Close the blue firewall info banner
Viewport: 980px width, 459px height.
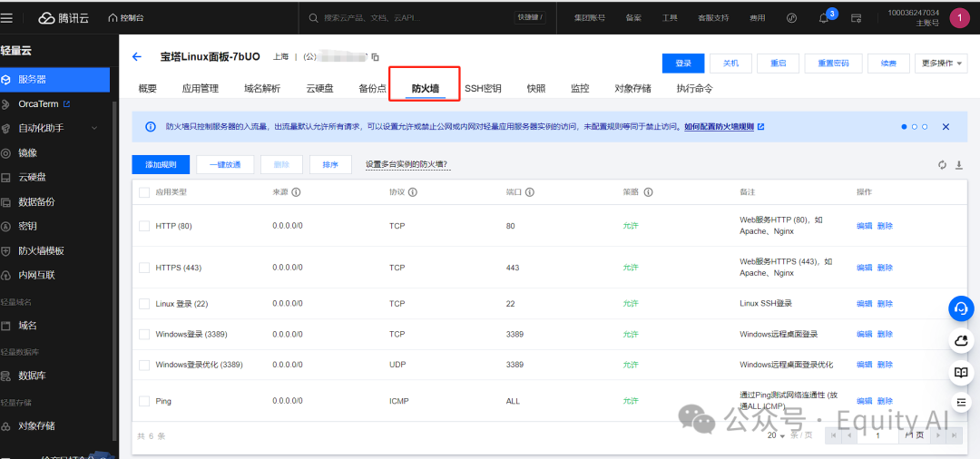pyautogui.click(x=946, y=127)
